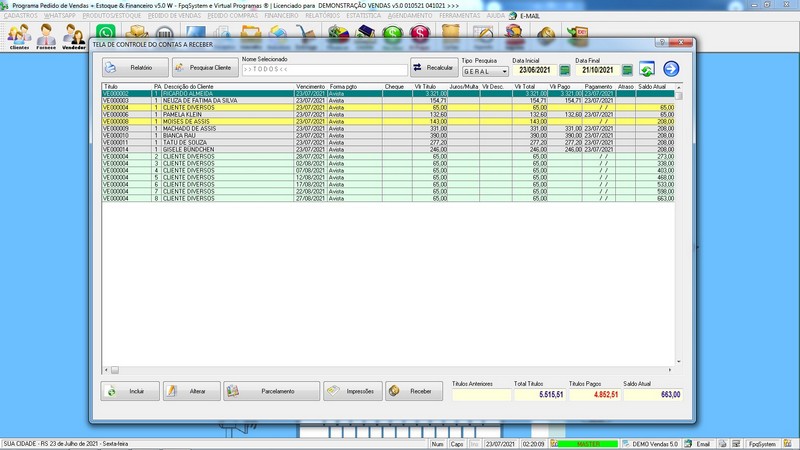The image size is (800, 450).
Task: Select the GISELE BUNDCHEN row
Action: click(388, 149)
